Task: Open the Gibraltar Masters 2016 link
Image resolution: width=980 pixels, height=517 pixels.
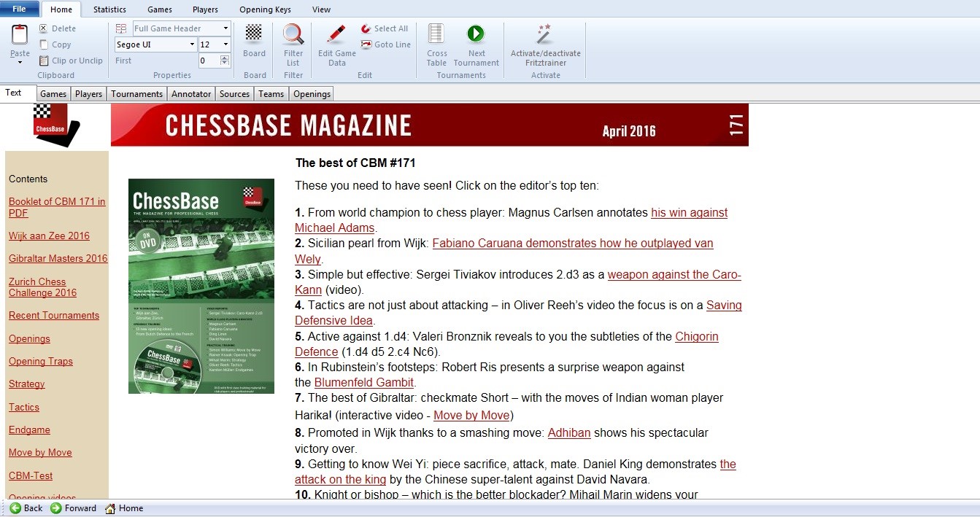Action: point(58,258)
